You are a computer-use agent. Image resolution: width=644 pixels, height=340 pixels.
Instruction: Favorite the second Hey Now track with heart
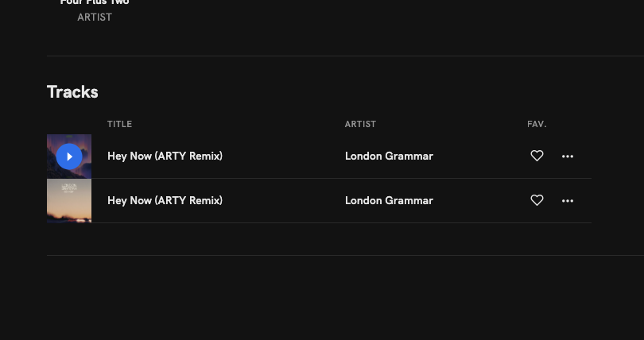click(537, 201)
